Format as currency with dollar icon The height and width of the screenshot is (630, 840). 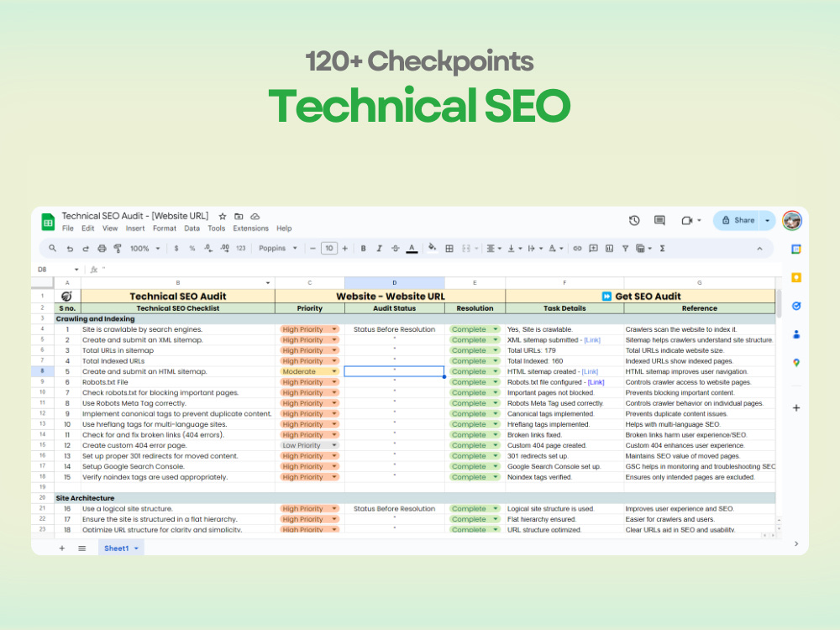(x=176, y=249)
